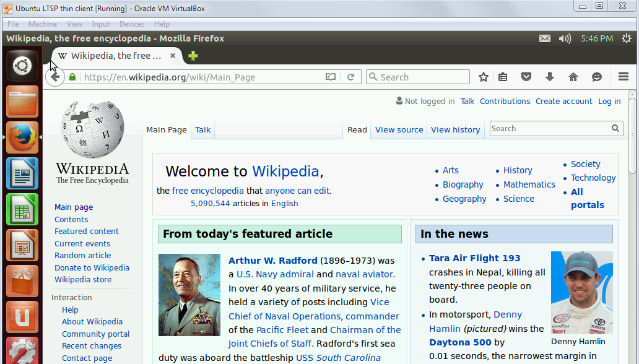
Task: Select the View history tab
Action: coord(455,129)
